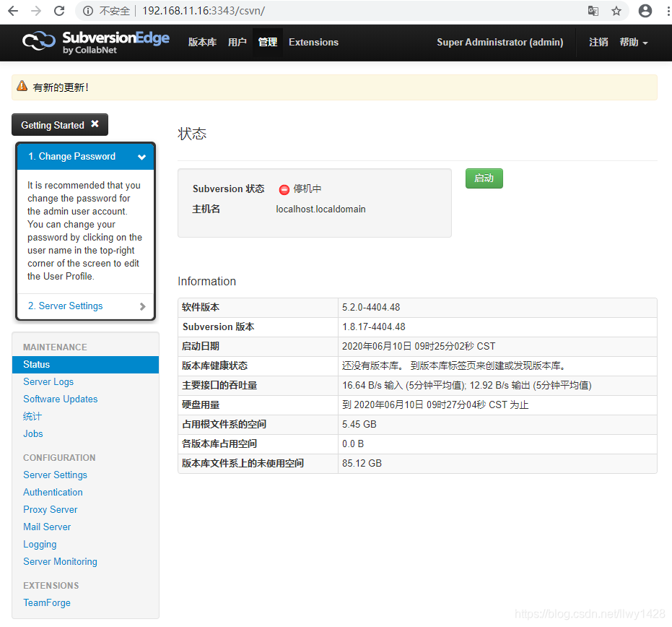
Task: Open the 用户 menu in the top bar
Action: 237,42
